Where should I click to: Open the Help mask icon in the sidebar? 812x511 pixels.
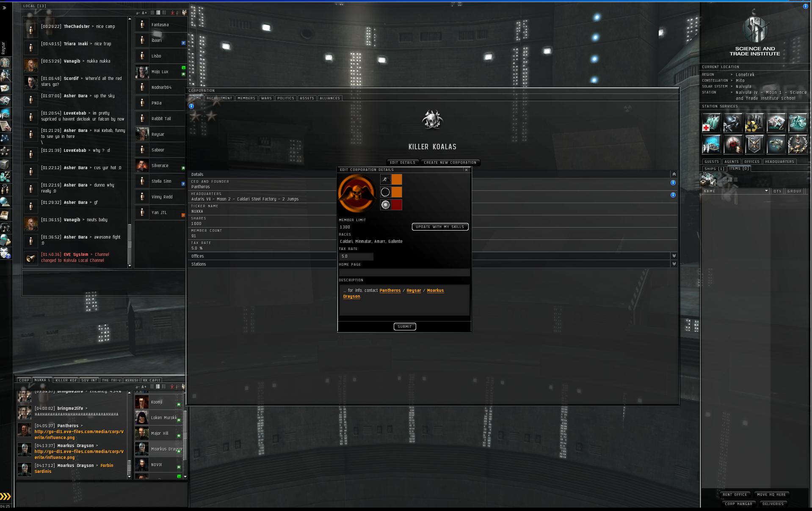5,253
